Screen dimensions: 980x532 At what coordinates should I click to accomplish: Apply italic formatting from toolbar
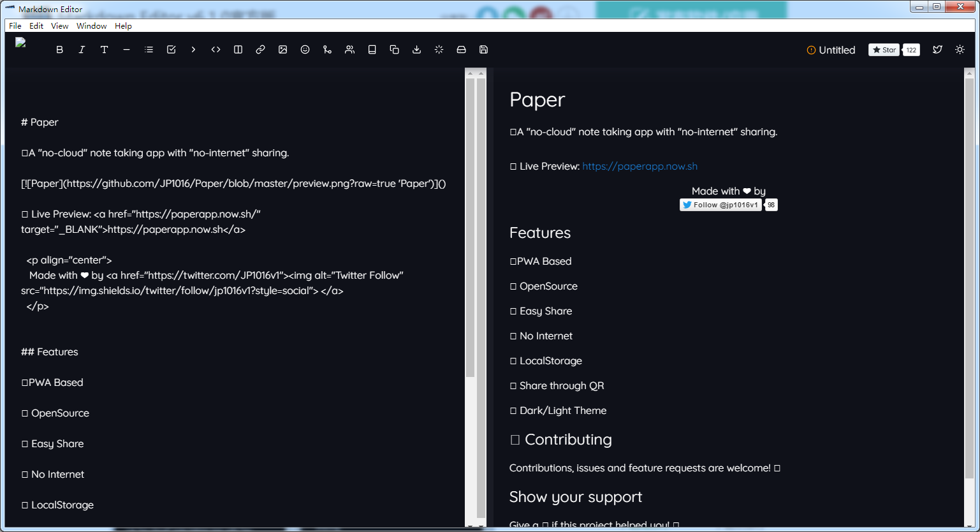click(82, 50)
